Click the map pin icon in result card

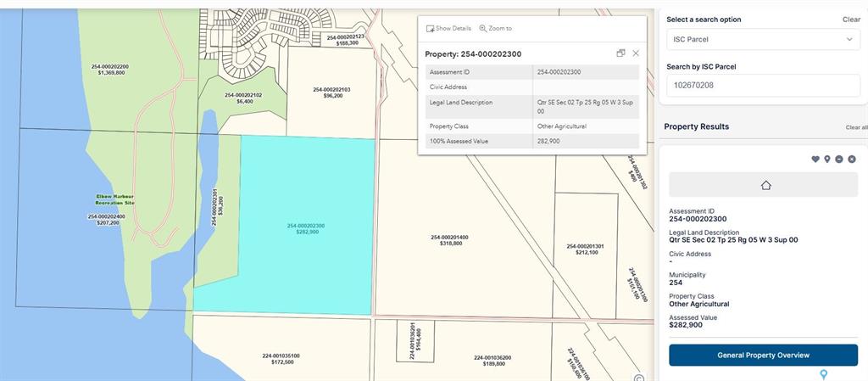[x=827, y=160]
